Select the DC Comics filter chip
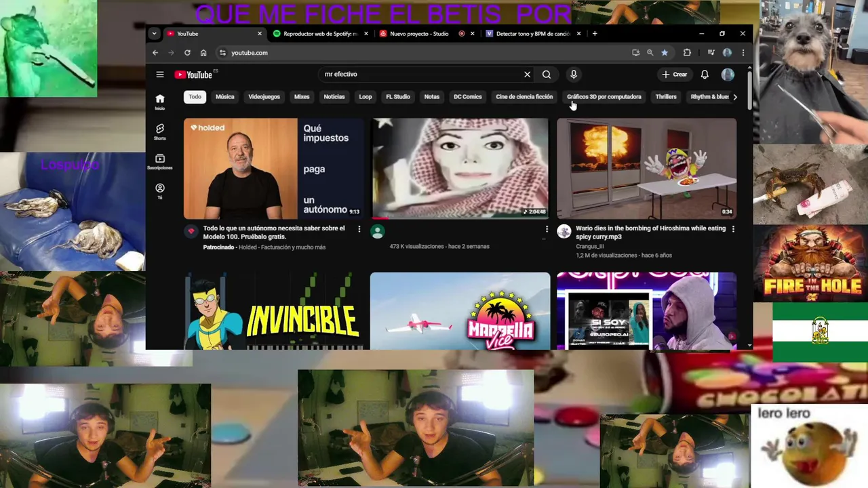 pos(468,97)
